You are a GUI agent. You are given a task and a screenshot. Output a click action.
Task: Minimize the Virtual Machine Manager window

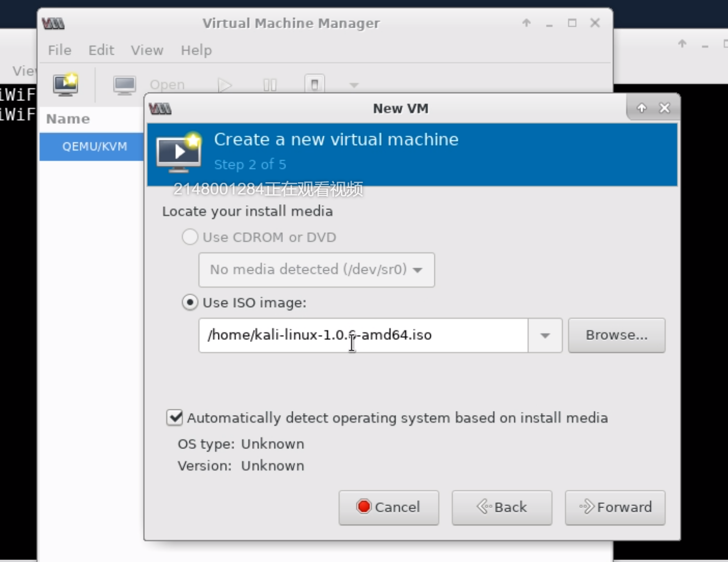pyautogui.click(x=549, y=24)
